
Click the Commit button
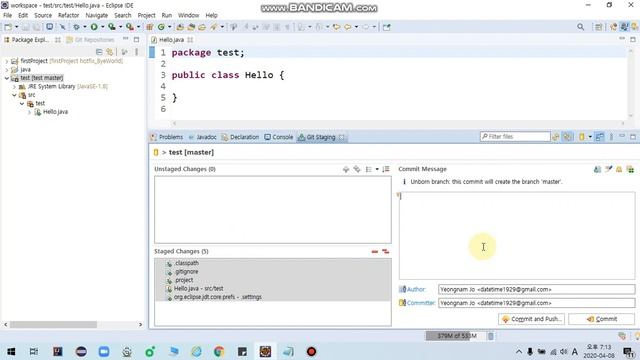[602, 319]
